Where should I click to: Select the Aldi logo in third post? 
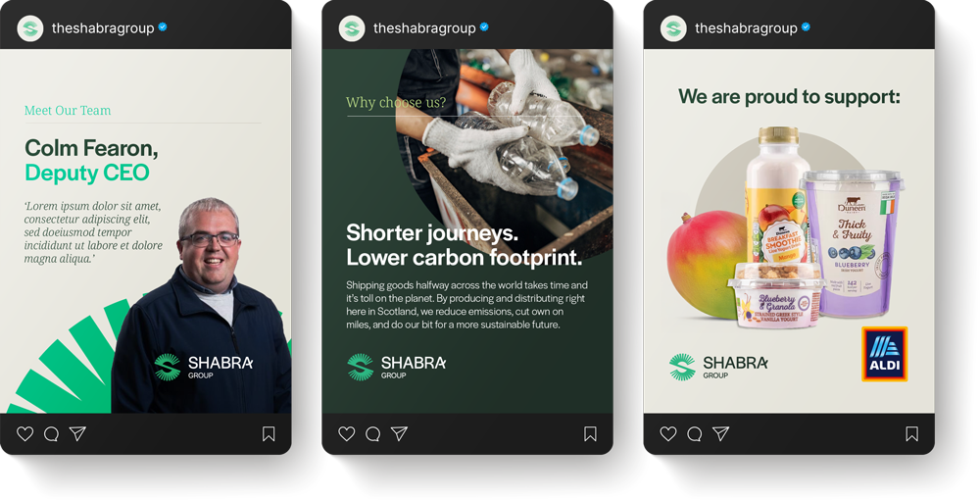[x=884, y=354]
